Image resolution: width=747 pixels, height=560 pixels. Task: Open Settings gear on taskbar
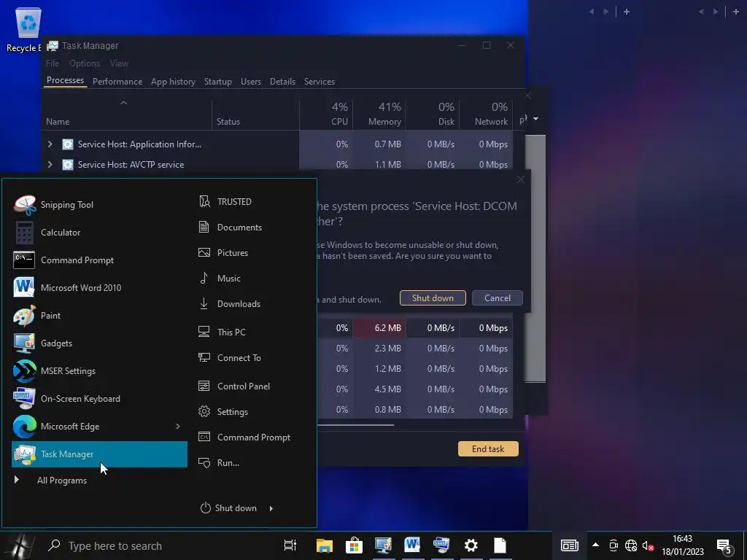(x=471, y=545)
